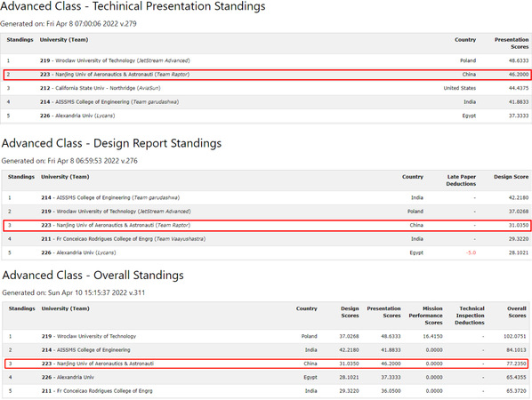Click 'United States' country cell
The height and width of the screenshot is (400, 532).
click(x=460, y=88)
